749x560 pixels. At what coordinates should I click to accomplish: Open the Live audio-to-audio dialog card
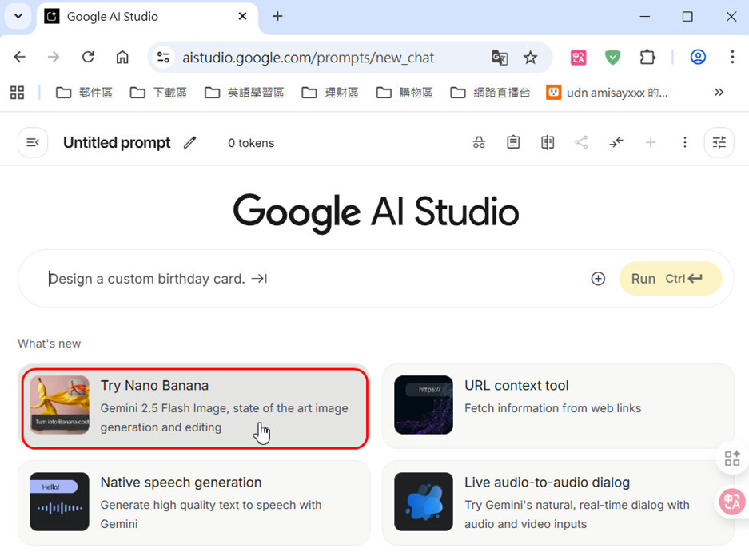(x=558, y=502)
